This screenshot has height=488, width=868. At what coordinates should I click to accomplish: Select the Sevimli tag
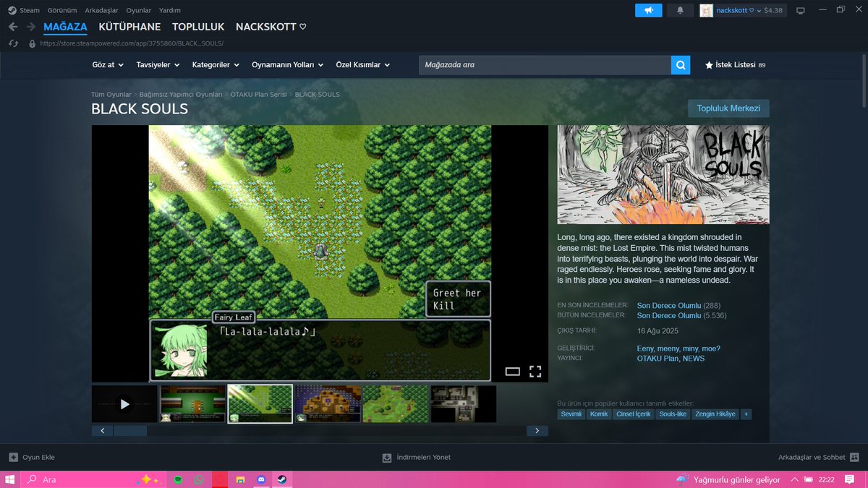pos(571,414)
